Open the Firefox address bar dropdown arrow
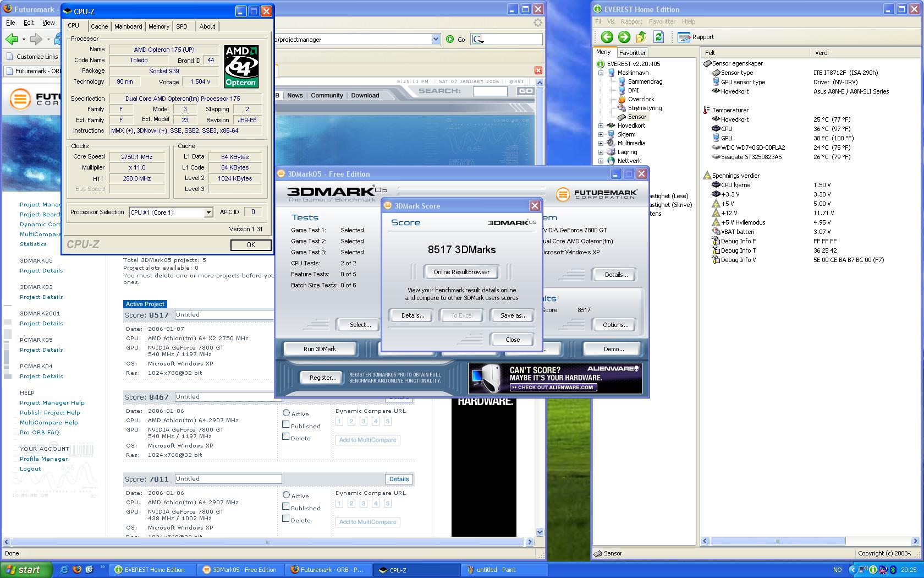The height and width of the screenshot is (578, 924). [436, 39]
